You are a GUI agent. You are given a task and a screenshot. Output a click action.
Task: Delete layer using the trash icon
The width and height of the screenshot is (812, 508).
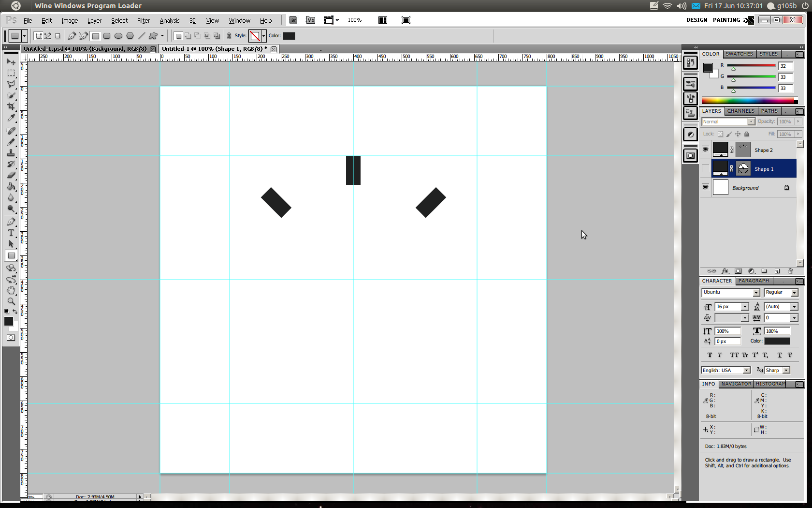(x=790, y=271)
